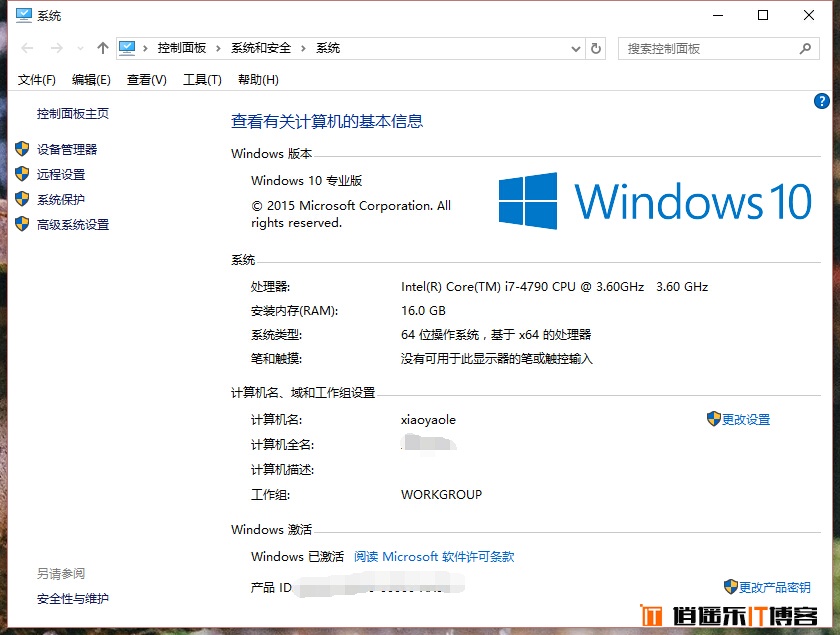Image resolution: width=840 pixels, height=635 pixels.
Task: Open the 编辑(E) menu
Action: click(x=91, y=80)
